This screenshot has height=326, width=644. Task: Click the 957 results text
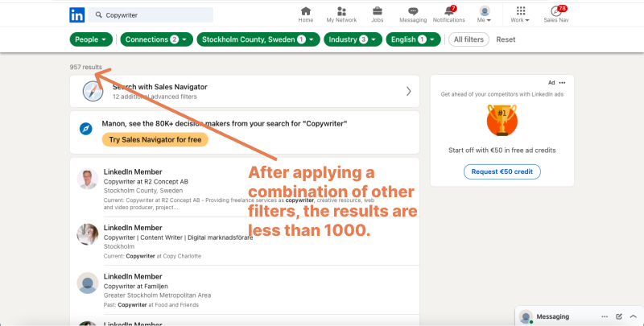86,67
